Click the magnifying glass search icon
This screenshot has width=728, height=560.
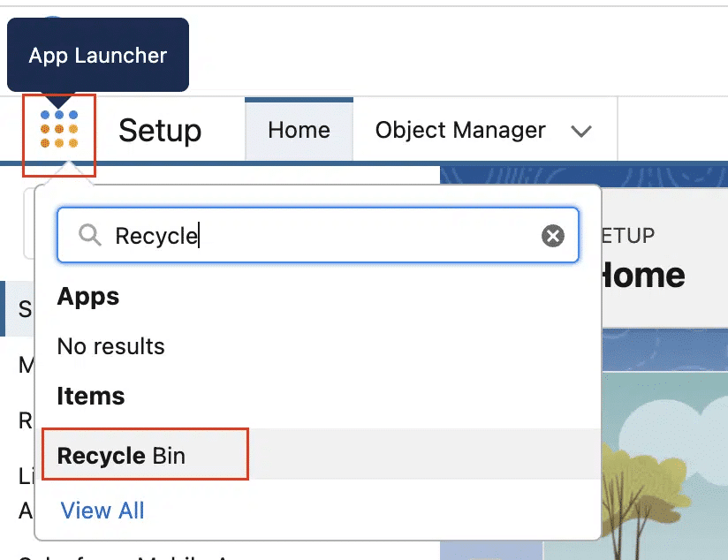pos(90,235)
